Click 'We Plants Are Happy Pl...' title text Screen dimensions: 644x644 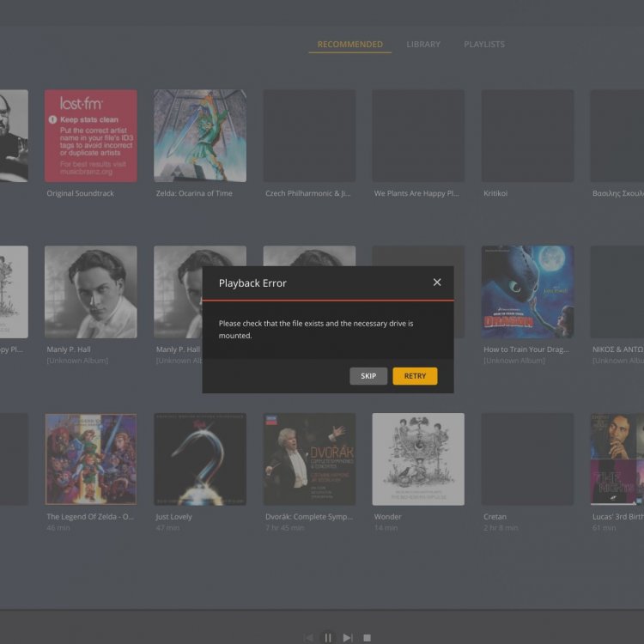point(416,193)
